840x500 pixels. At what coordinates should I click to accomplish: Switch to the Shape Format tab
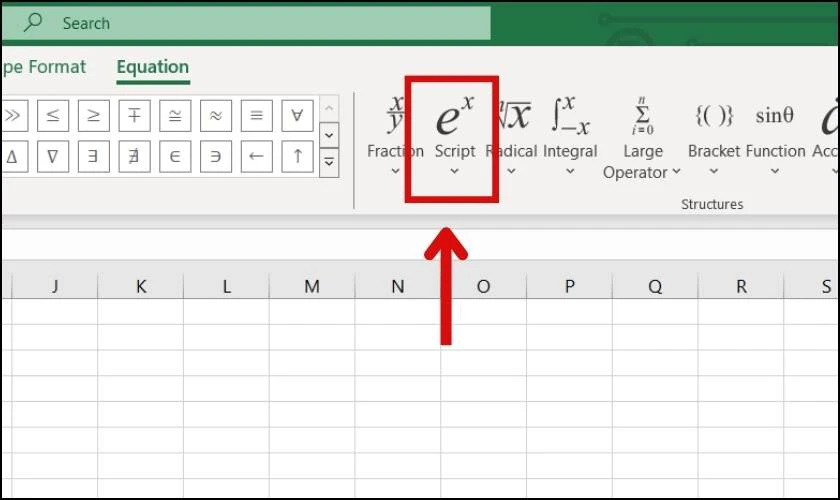pyautogui.click(x=43, y=68)
